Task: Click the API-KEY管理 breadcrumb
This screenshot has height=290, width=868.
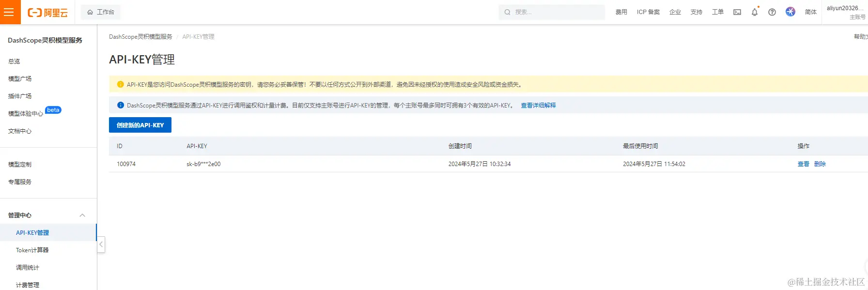Action: 198,37
